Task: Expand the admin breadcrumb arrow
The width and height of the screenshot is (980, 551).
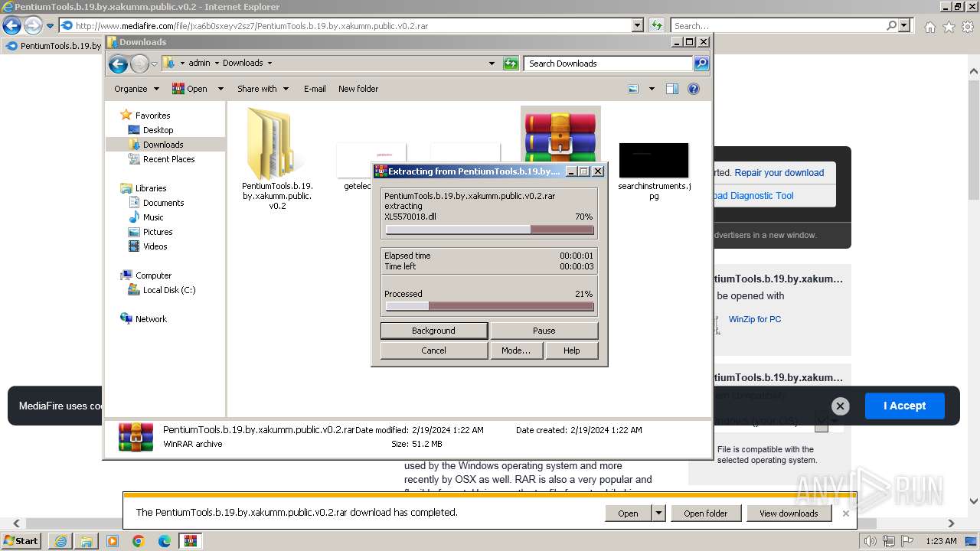Action: pyautogui.click(x=216, y=64)
